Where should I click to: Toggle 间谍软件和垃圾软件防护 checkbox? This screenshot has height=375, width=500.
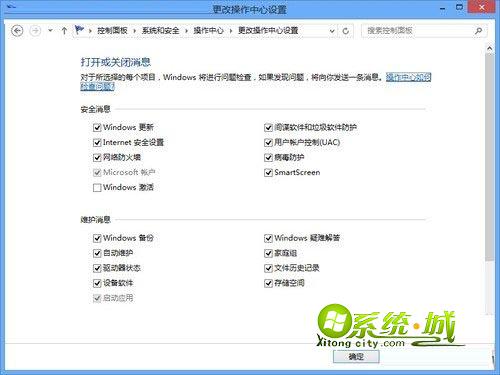268,127
